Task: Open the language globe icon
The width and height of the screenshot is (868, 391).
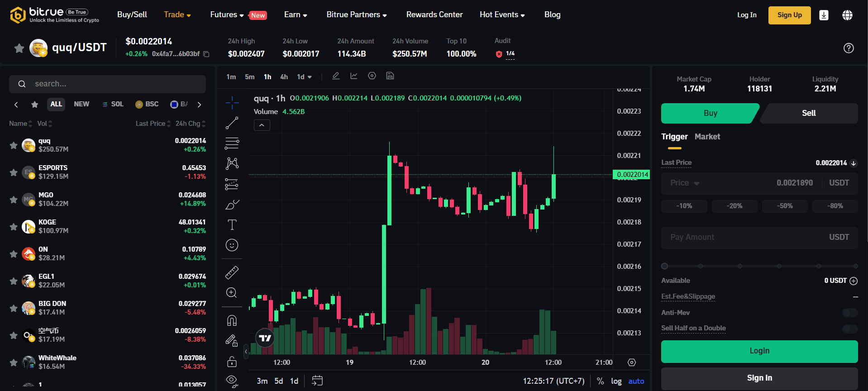Action: point(847,15)
